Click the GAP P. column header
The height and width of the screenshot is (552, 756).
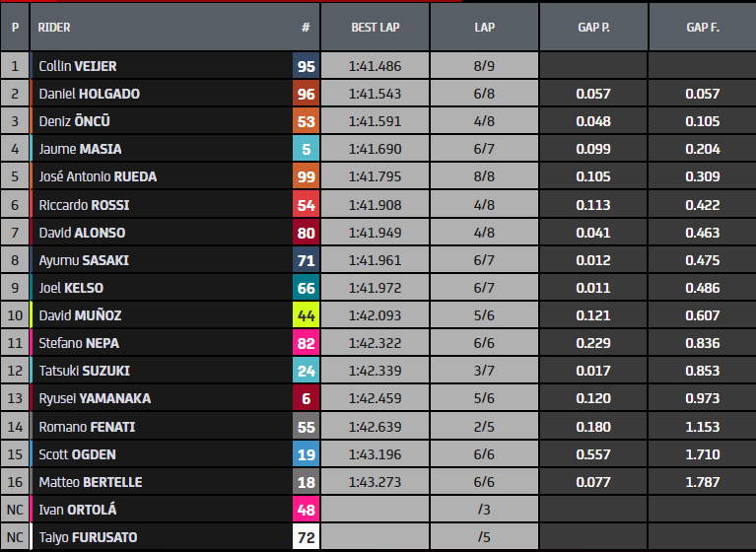[x=593, y=28]
